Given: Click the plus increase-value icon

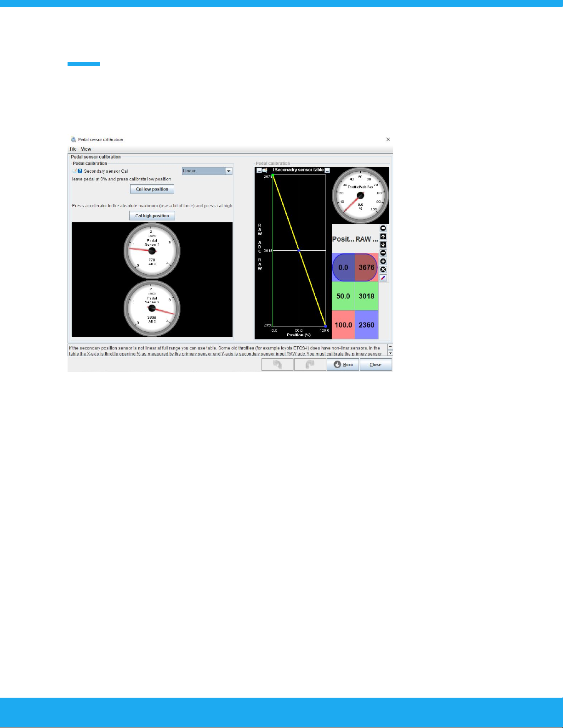Looking at the screenshot, I should (x=383, y=261).
